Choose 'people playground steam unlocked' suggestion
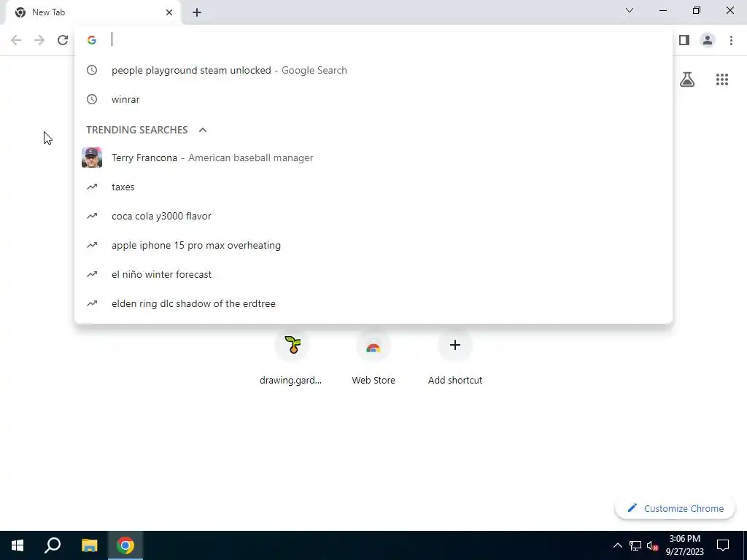This screenshot has width=747, height=560. (373, 71)
